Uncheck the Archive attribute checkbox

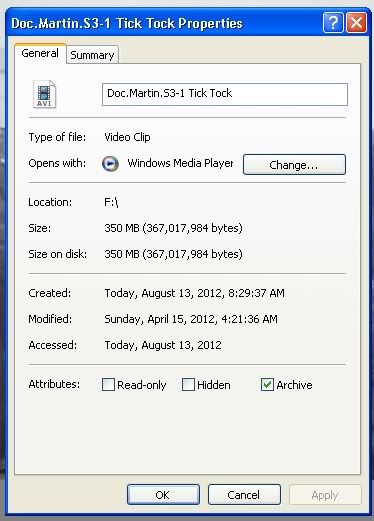(267, 384)
